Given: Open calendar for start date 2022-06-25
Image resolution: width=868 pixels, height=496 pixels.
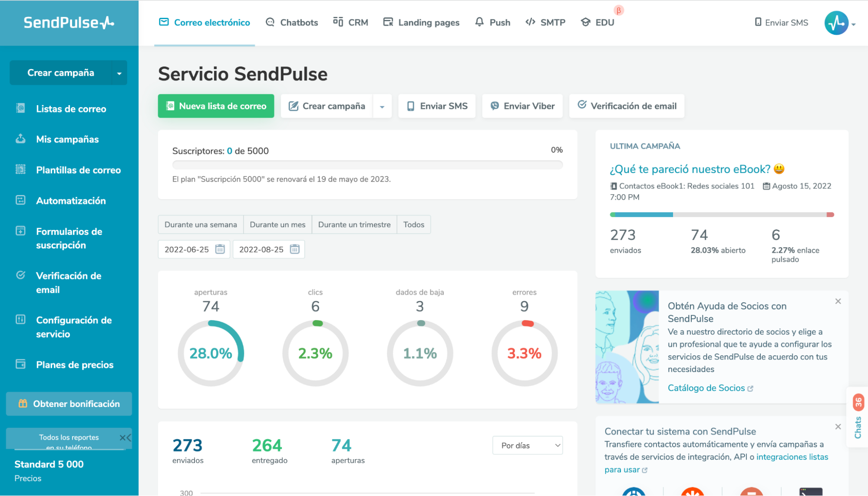Looking at the screenshot, I should click(220, 249).
